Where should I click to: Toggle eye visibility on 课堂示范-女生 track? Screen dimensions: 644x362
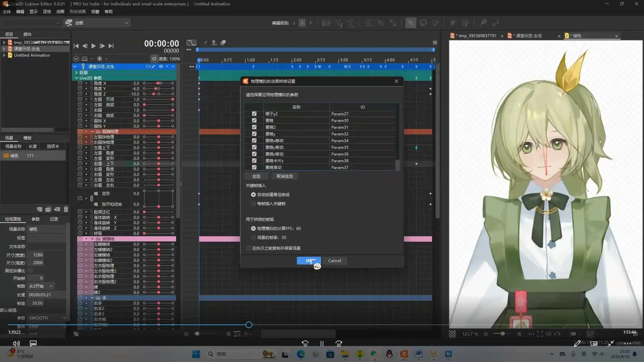(161, 66)
